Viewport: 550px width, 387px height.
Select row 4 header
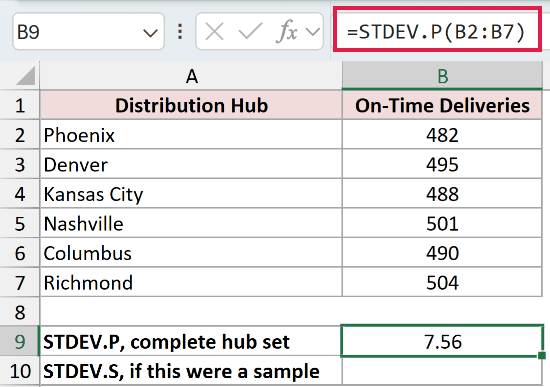coord(20,194)
